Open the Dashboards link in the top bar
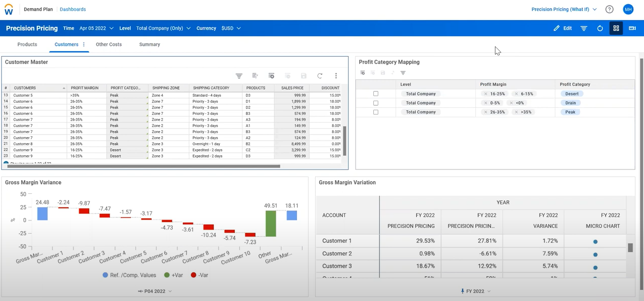This screenshot has width=644, height=301. point(72,9)
